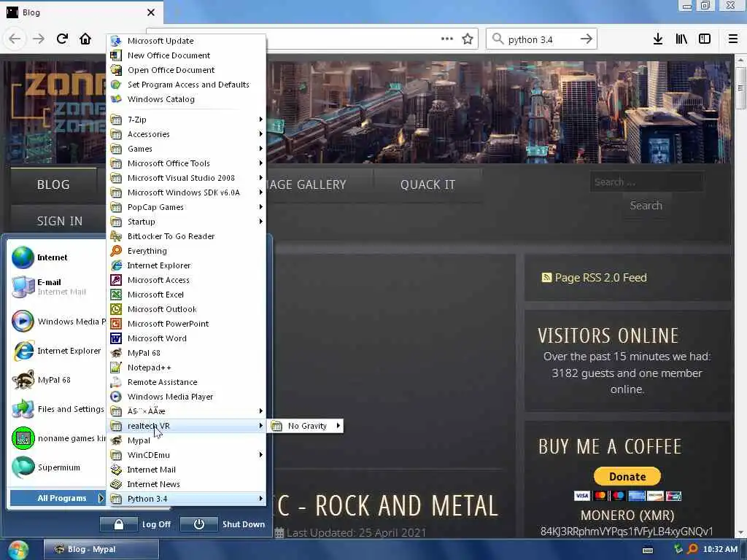The width and height of the screenshot is (747, 560).
Task: Start Microsoft Access
Action: point(187,280)
